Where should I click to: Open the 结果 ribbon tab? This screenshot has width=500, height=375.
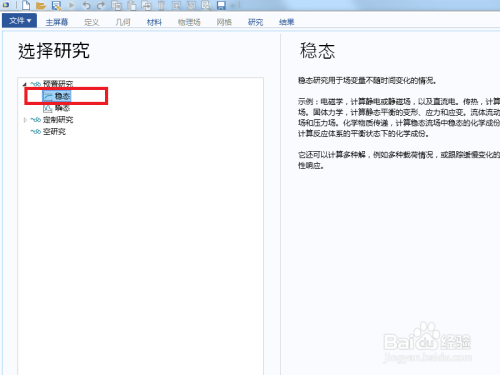click(287, 22)
